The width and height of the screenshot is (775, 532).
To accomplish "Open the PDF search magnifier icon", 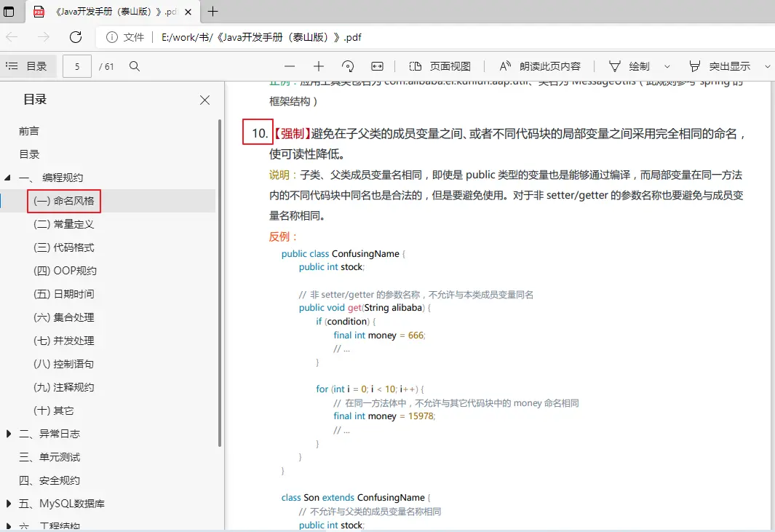I will (134, 66).
